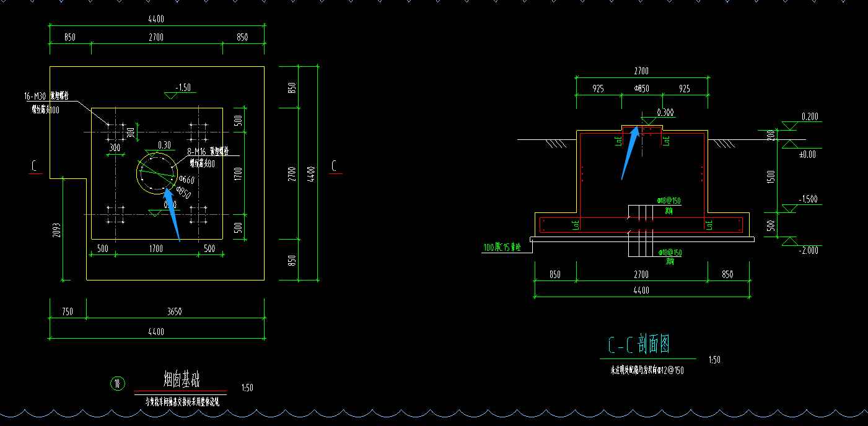Click the 4400 dimension in C-C section
The height and width of the screenshot is (426, 868).
pyautogui.click(x=641, y=290)
